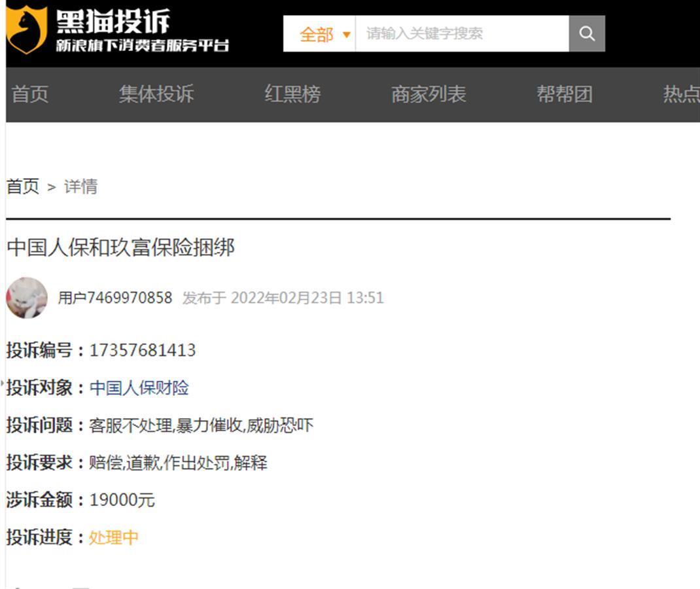Click the 首页 breadcrumb link
Screen dimensions: 700x589
click(23, 187)
